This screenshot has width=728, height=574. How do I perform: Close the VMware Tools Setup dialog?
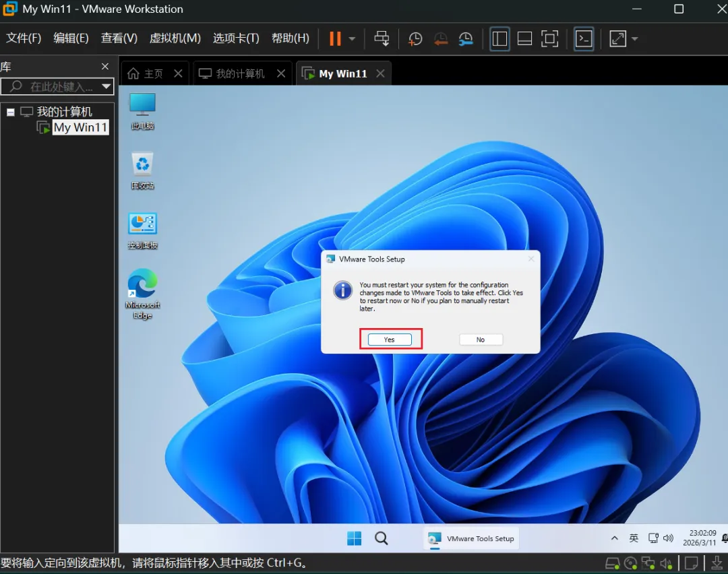(x=531, y=259)
